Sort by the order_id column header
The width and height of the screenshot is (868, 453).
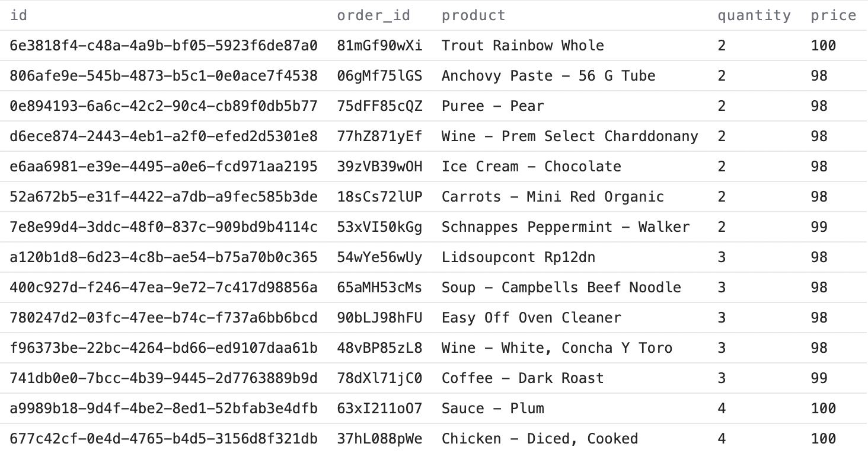pos(374,15)
